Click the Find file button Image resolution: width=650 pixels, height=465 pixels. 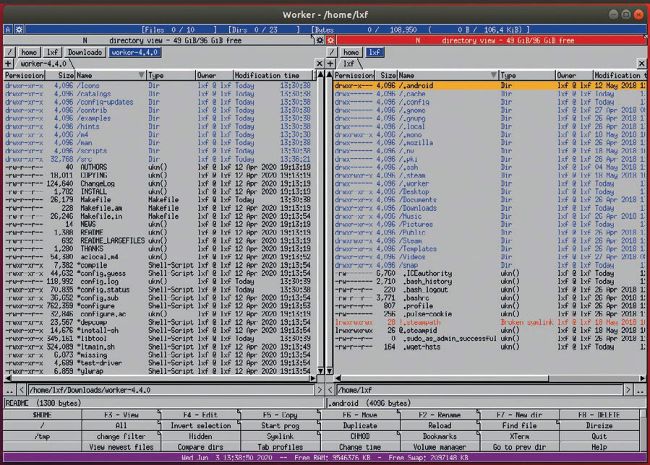pyautogui.click(x=519, y=426)
